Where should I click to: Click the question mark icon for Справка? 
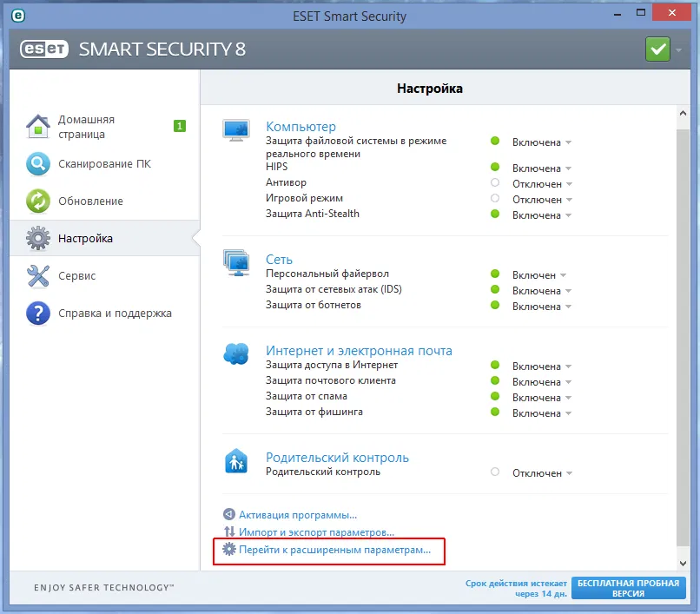pos(38,313)
